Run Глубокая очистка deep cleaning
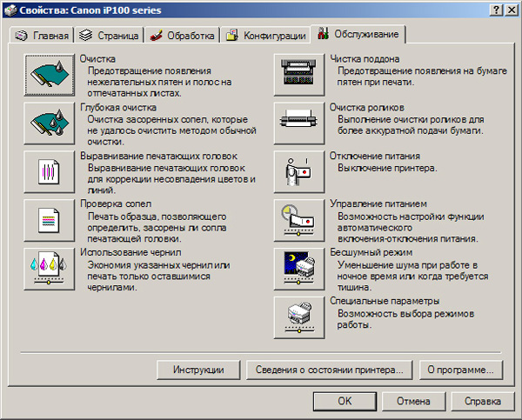 [x=50, y=123]
